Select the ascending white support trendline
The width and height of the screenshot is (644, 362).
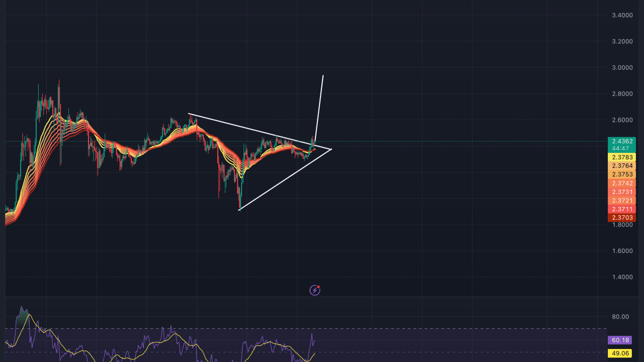pos(285,179)
